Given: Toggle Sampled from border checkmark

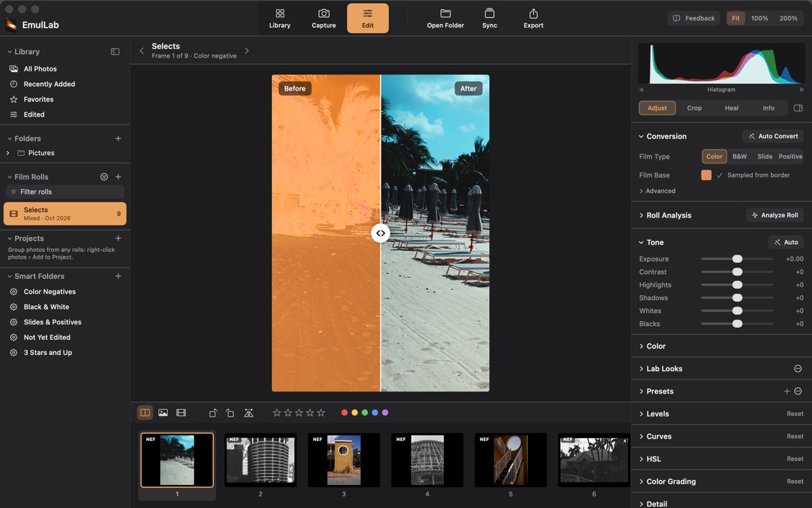Looking at the screenshot, I should click(719, 175).
